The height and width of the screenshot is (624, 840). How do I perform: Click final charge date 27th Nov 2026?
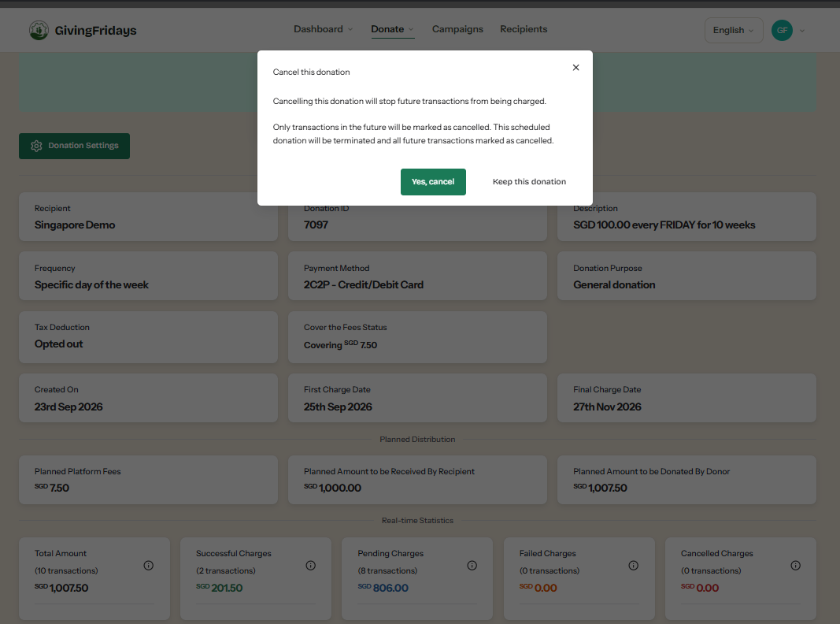(607, 407)
